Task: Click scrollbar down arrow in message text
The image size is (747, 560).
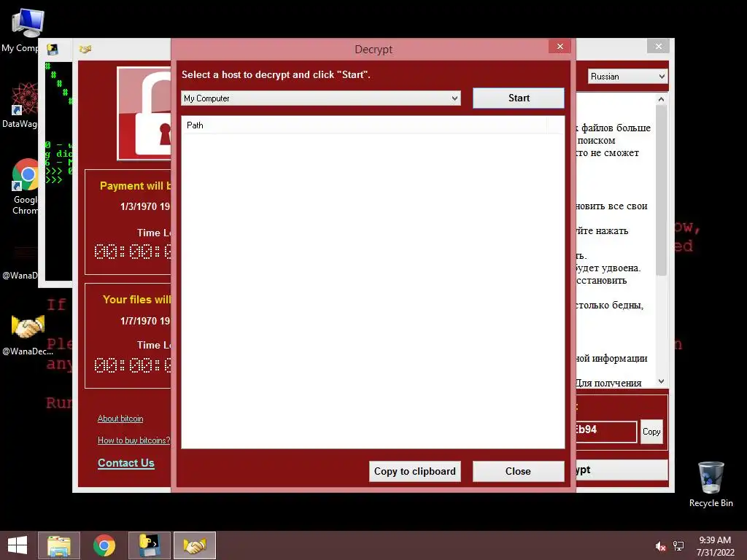Action: click(x=661, y=381)
